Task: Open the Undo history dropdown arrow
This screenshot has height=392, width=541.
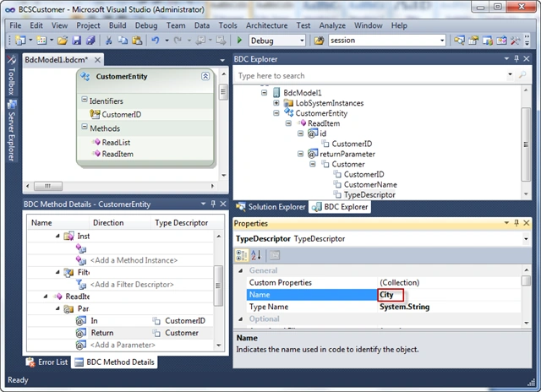Action: tap(167, 41)
